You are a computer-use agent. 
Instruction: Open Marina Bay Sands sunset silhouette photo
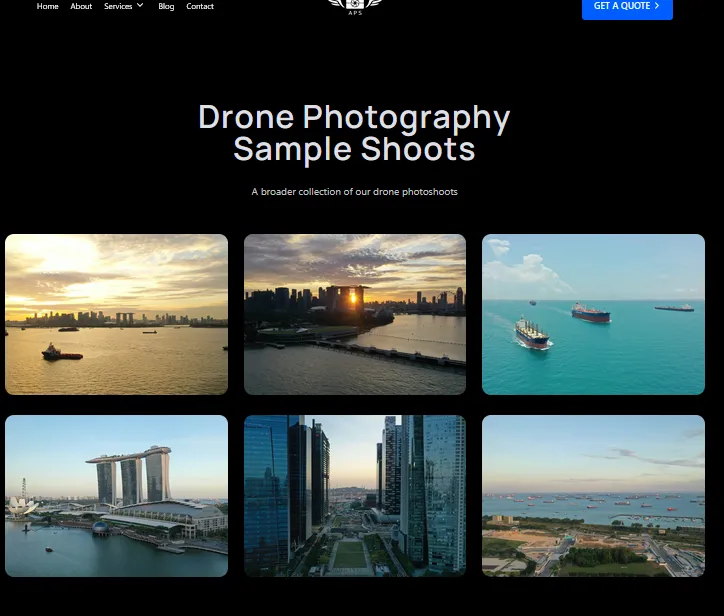355,314
